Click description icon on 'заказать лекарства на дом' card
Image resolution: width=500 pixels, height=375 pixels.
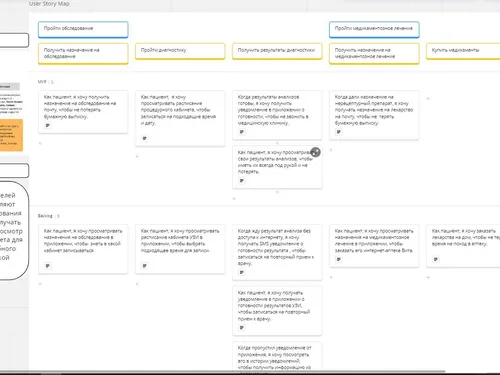click(436, 259)
